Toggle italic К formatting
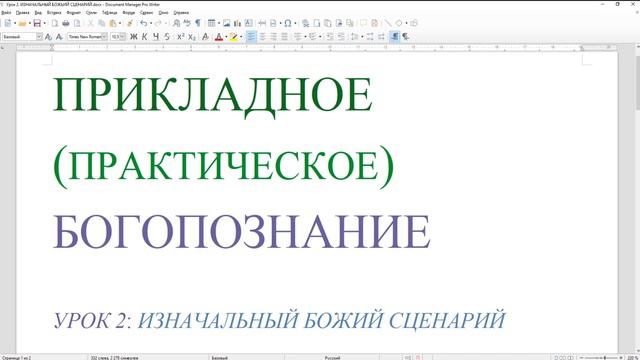This screenshot has width=640, height=360. click(x=144, y=37)
